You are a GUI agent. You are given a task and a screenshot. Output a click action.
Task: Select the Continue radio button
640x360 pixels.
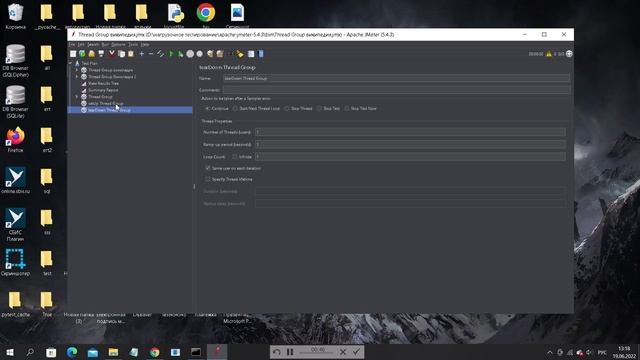pyautogui.click(x=208, y=109)
